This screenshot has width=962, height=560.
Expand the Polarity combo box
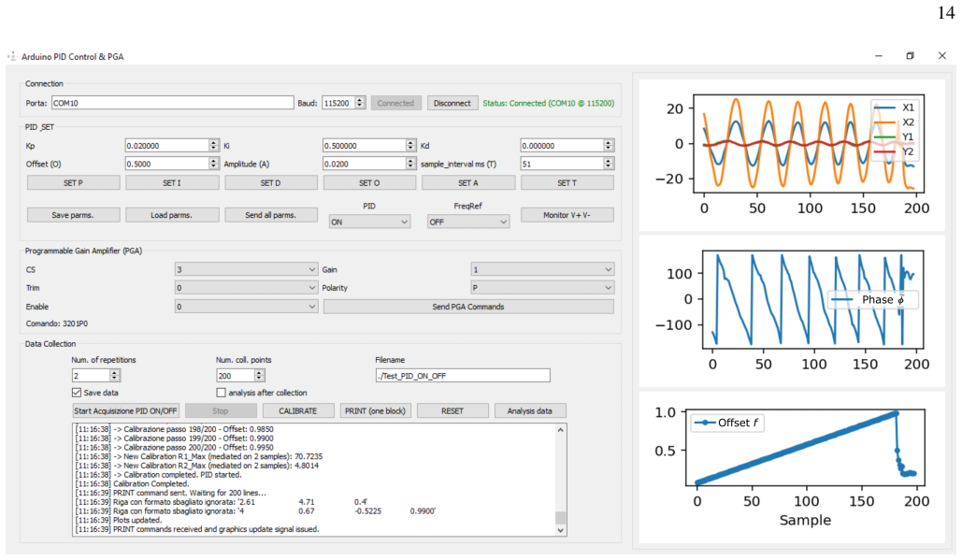542,288
